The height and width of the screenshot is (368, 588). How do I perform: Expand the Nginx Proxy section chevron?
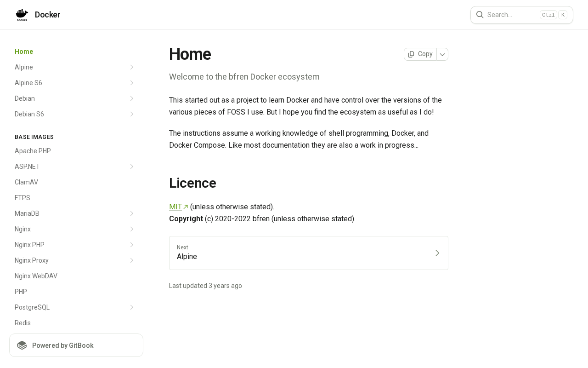(131, 260)
